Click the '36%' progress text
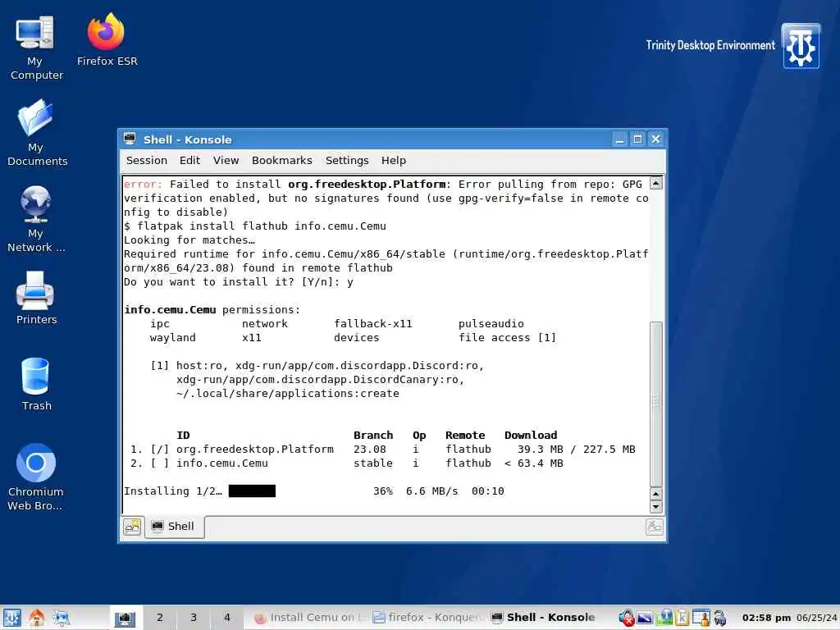 click(383, 491)
